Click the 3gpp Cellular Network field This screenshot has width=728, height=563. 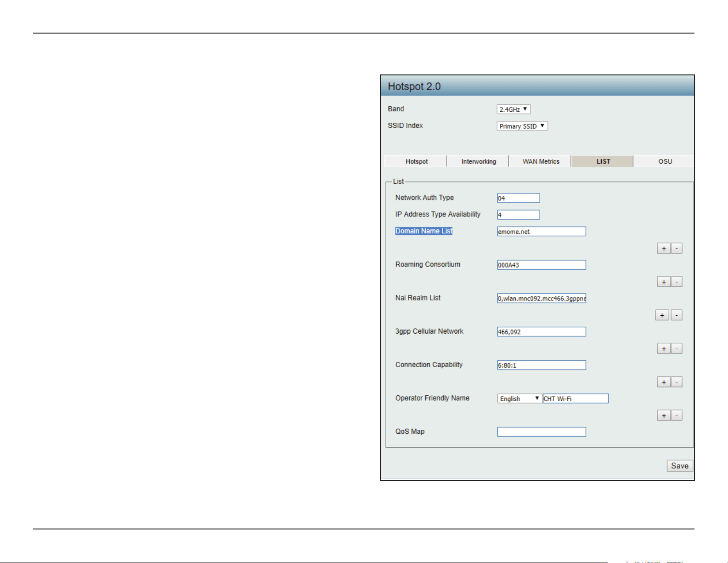pos(542,332)
